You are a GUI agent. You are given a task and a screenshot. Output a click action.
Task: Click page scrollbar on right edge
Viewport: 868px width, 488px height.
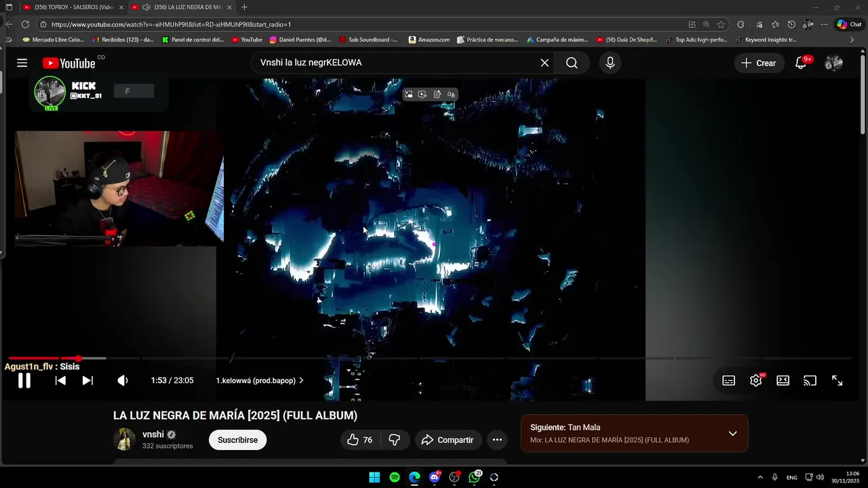coord(863,95)
